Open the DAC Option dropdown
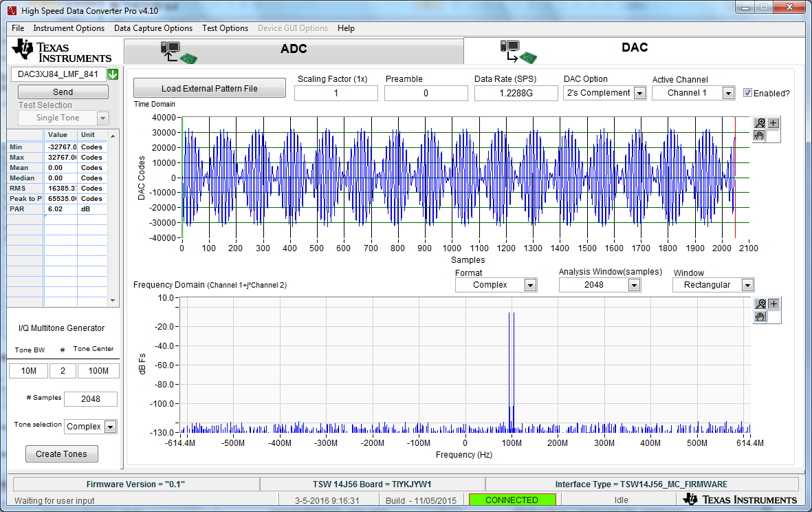Screen dimensions: 812x512 [x=640, y=94]
